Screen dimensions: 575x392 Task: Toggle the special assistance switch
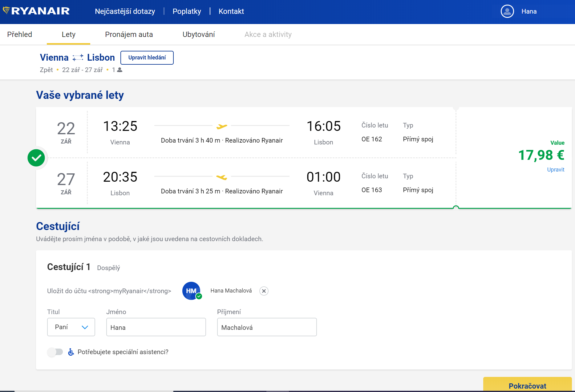point(55,352)
